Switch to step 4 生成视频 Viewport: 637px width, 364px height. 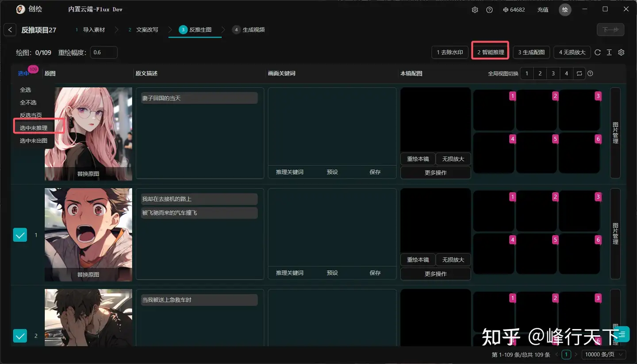pos(249,30)
